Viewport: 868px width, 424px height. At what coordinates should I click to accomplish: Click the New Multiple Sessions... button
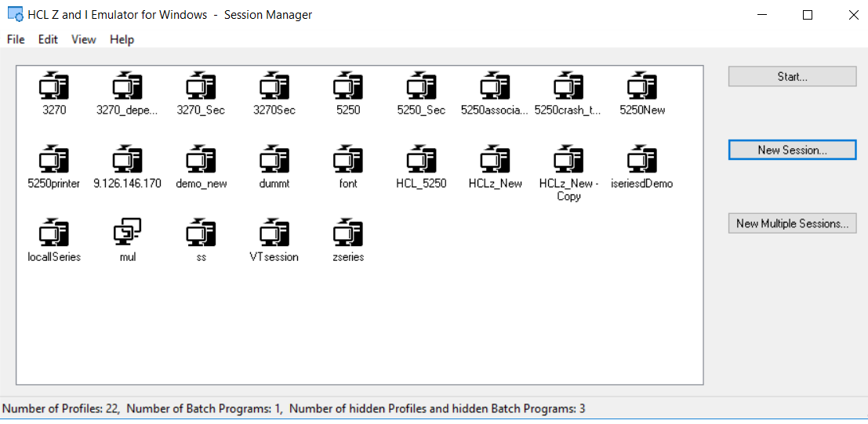point(792,223)
